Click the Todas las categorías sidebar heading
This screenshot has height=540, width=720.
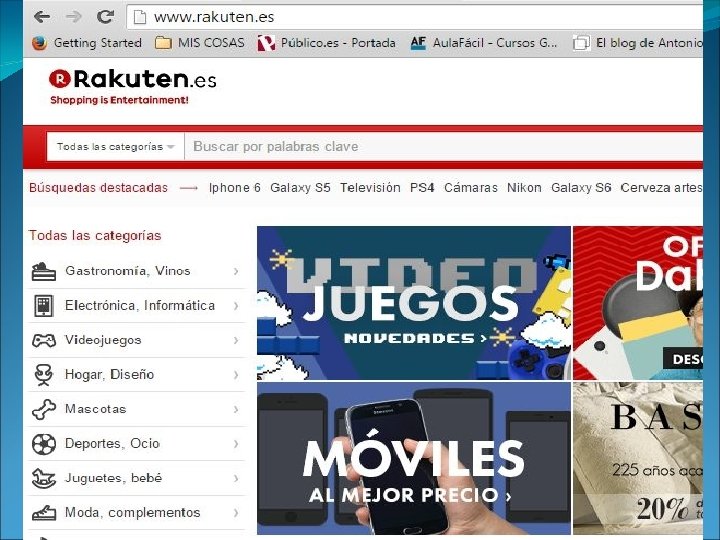(x=95, y=236)
